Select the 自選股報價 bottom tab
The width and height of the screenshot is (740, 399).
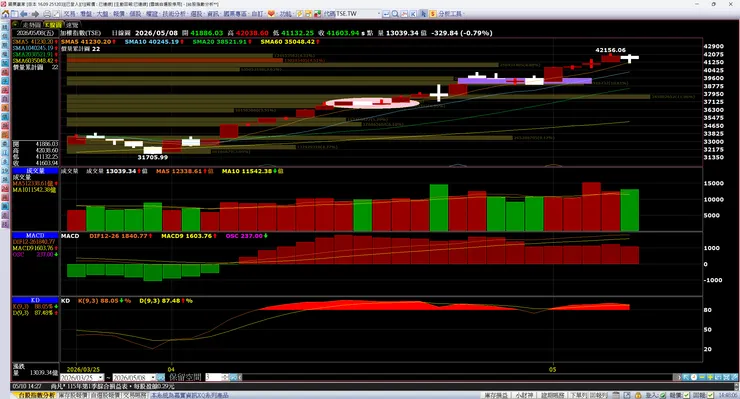pyautogui.click(x=106, y=395)
